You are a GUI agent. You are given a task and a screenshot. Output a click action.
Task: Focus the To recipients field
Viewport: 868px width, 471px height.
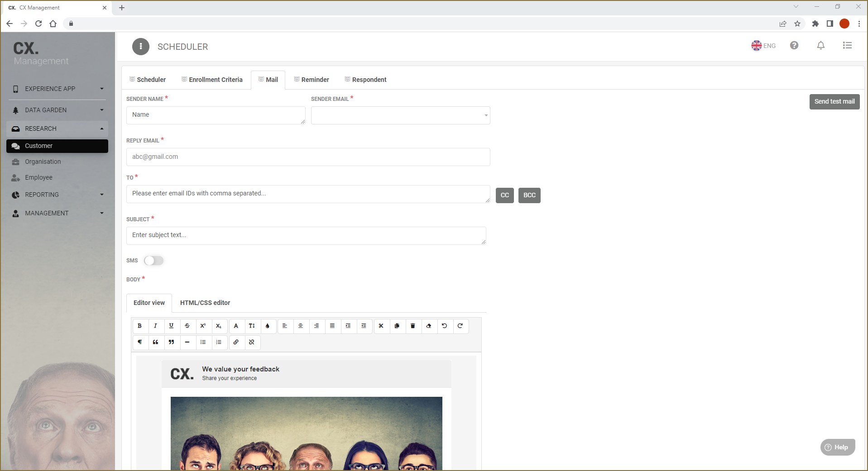tap(308, 194)
